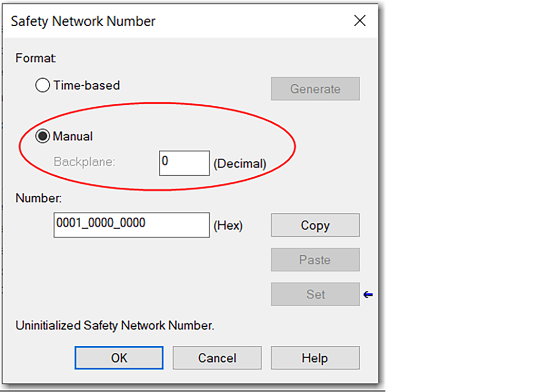Click the Backplane label text

(85, 162)
